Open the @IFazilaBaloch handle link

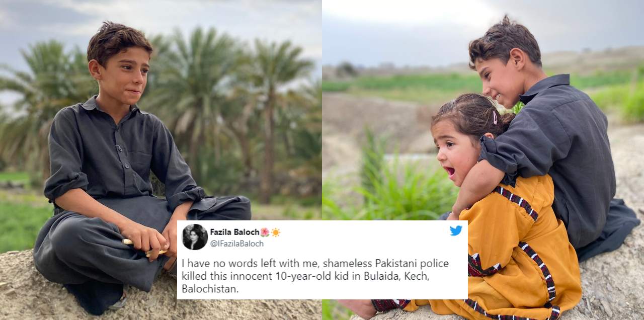click(236, 244)
